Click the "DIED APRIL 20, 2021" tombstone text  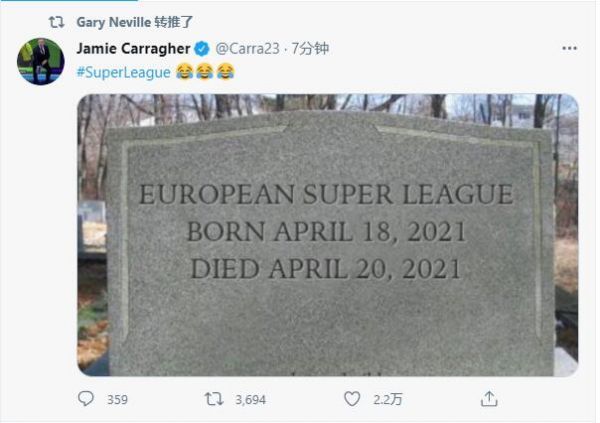coord(327,268)
